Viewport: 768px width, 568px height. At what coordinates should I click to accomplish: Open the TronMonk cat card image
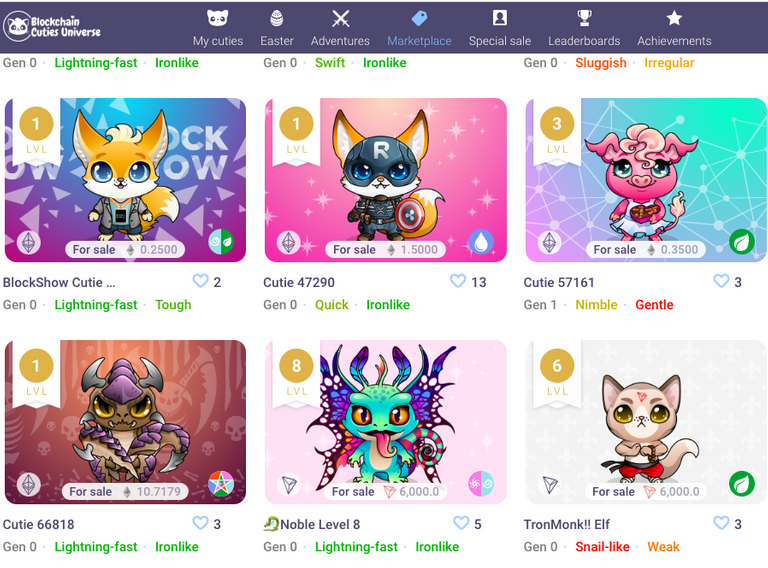pos(646,422)
